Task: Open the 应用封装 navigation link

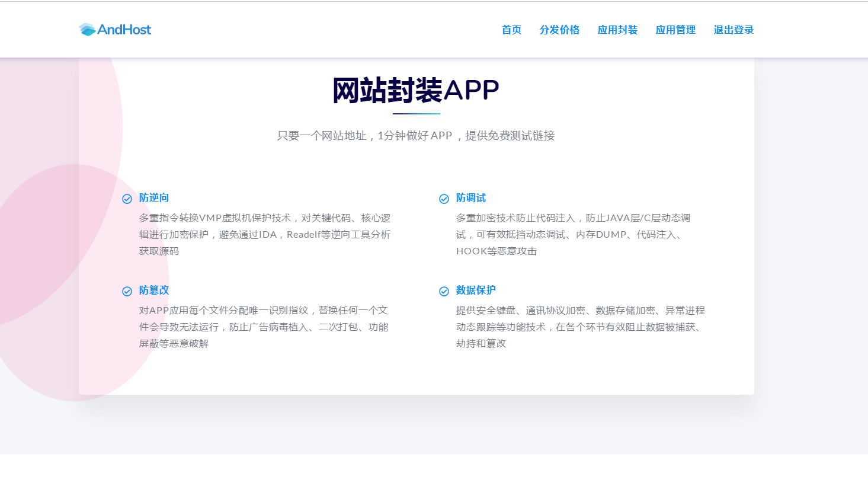Action: (x=617, y=30)
